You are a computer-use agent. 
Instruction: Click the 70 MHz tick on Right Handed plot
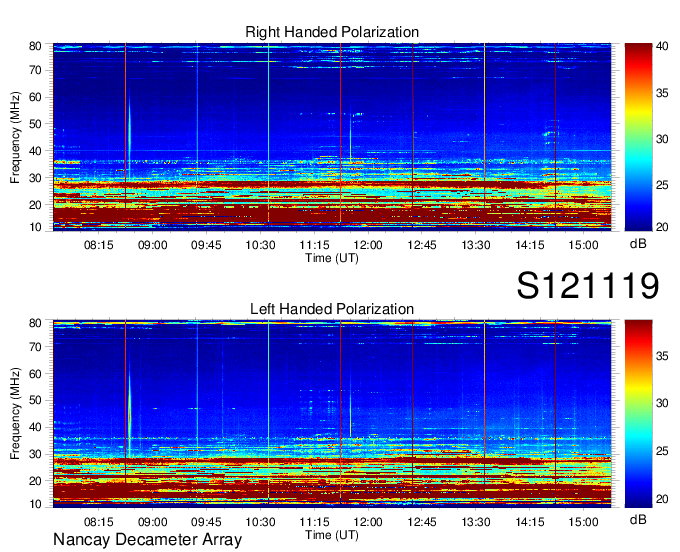point(36,70)
